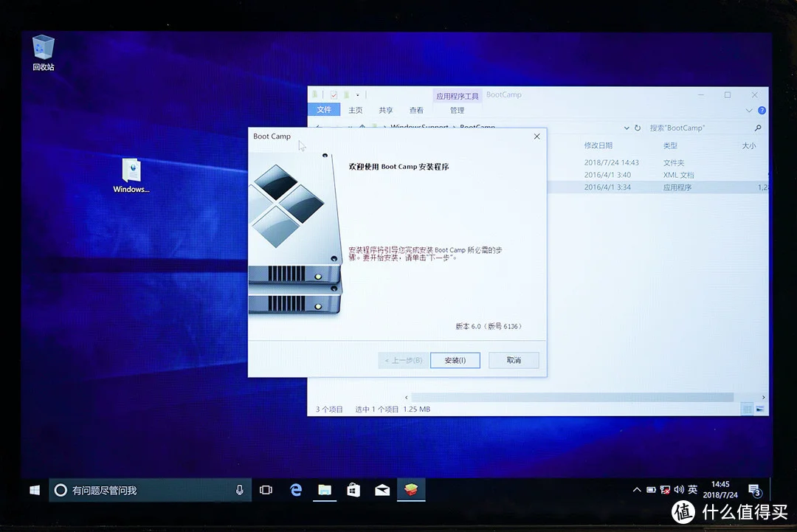Viewport: 797px width, 532px height.
Task: Open the Action Center notifications icon
Action: [755, 490]
